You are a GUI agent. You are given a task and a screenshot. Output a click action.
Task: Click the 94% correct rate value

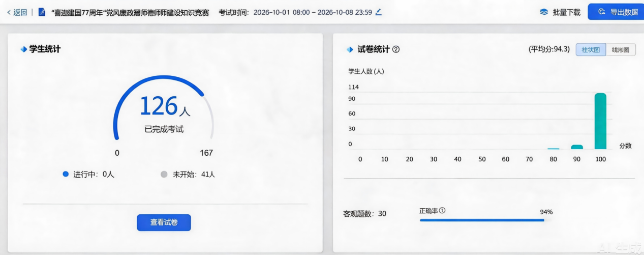click(546, 212)
